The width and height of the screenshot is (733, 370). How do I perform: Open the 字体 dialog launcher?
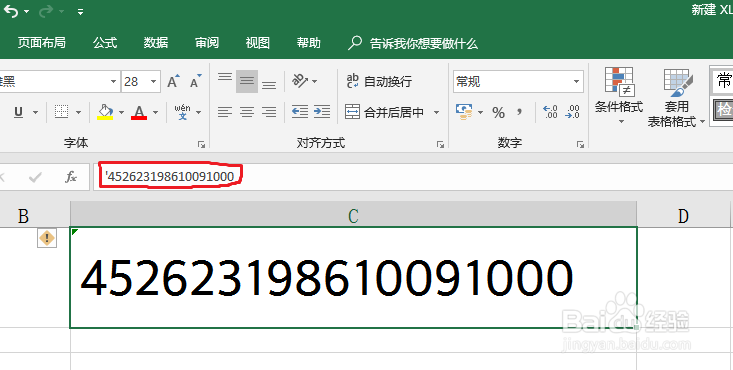click(201, 145)
